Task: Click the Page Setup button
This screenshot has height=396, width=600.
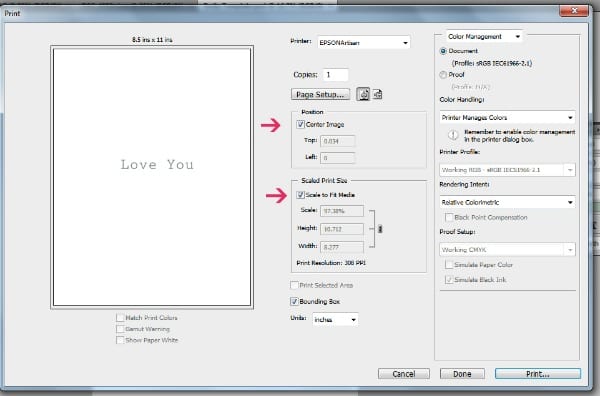Action: pyautogui.click(x=320, y=94)
